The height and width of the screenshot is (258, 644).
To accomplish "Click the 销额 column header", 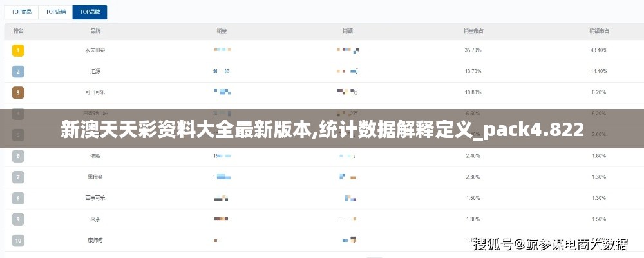I will 348,31.
